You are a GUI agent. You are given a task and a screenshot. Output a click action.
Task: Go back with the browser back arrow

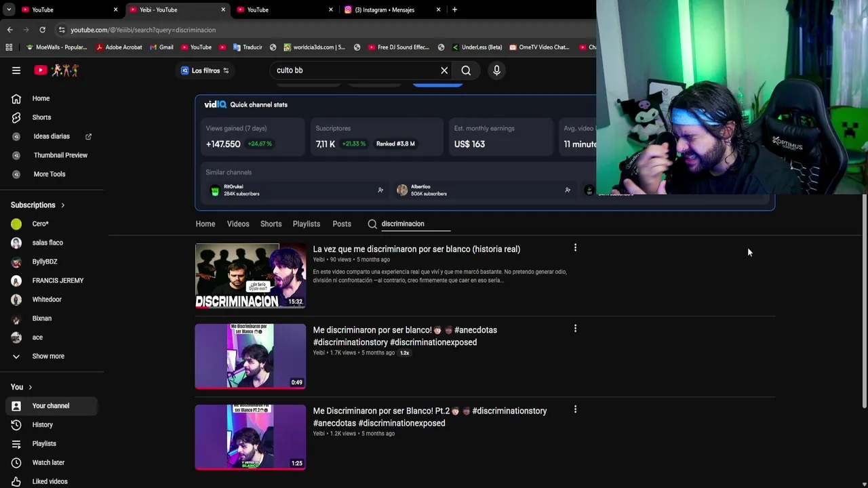pyautogui.click(x=9, y=30)
